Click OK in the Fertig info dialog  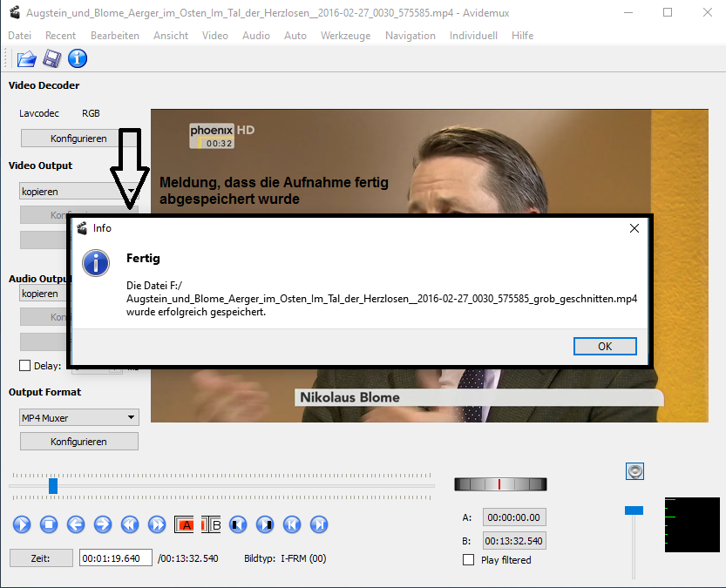pyautogui.click(x=605, y=347)
